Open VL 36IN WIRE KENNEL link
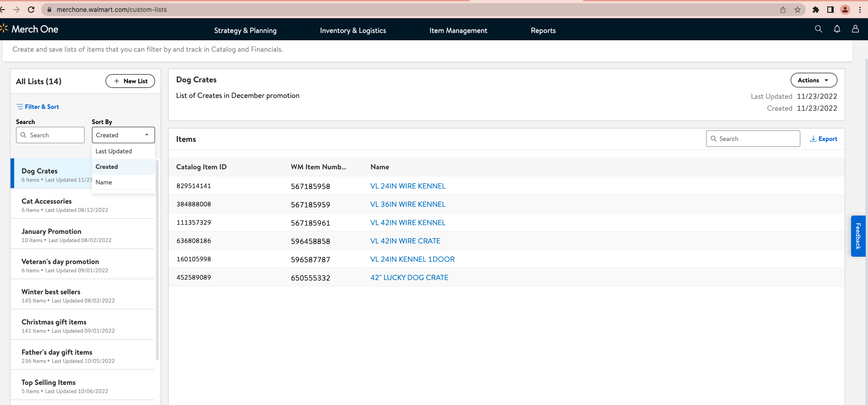Screen dimensions: 868x405 pos(407,204)
